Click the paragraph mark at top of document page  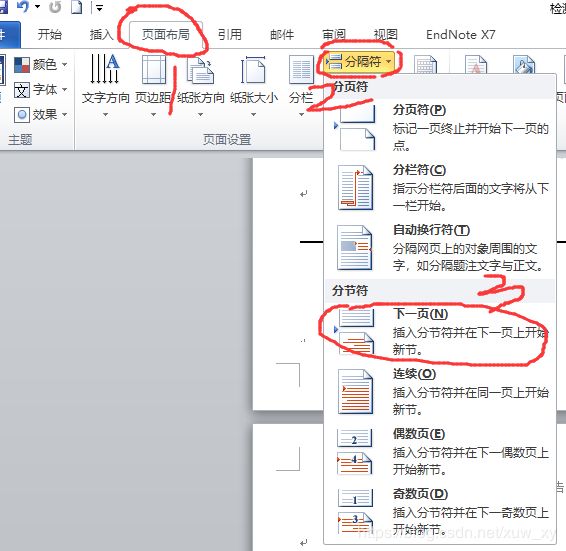[304, 194]
